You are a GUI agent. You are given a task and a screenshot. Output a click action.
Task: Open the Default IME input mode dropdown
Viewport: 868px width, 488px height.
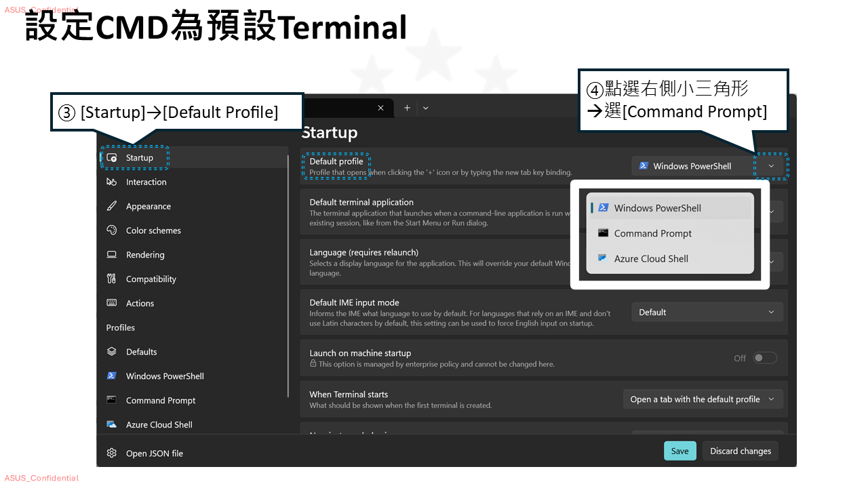click(707, 312)
